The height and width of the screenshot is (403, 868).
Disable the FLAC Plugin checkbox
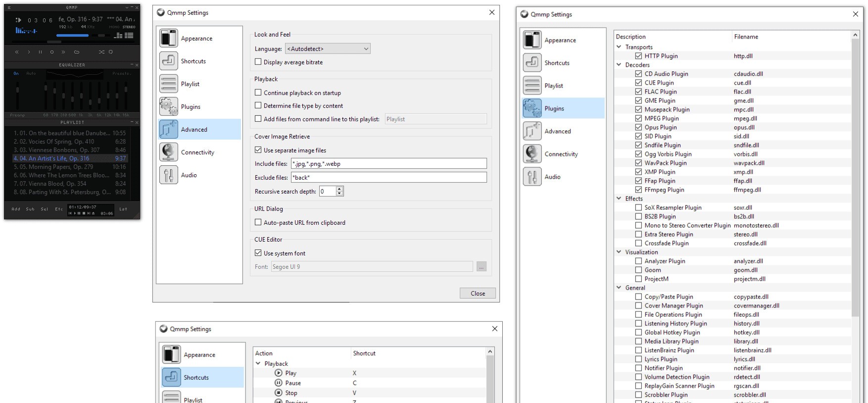[638, 92]
